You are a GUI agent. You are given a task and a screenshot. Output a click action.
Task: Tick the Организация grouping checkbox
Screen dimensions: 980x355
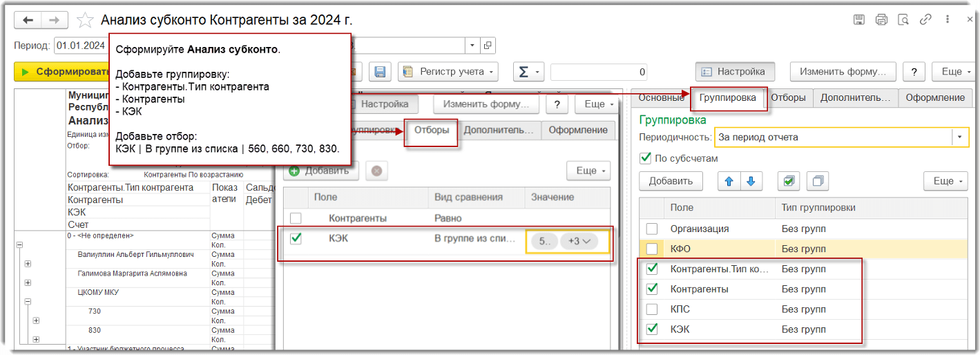pyautogui.click(x=651, y=229)
